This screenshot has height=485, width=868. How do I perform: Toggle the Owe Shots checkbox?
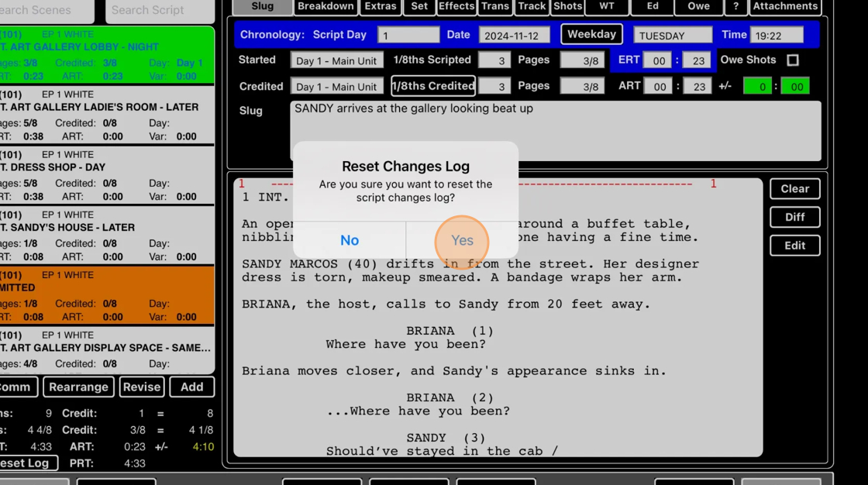792,60
